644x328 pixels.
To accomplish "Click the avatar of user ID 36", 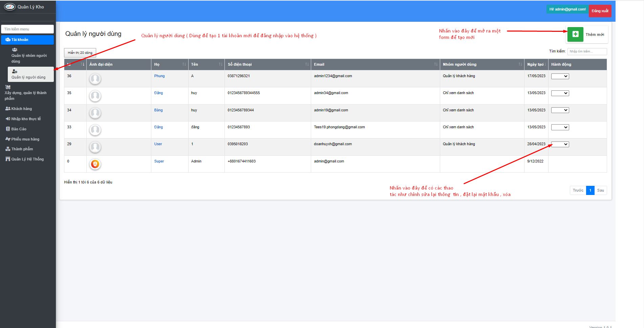I will pyautogui.click(x=95, y=79).
